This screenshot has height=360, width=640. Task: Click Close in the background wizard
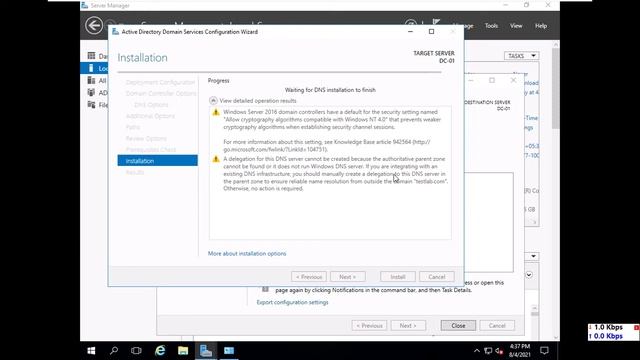pyautogui.click(x=458, y=326)
